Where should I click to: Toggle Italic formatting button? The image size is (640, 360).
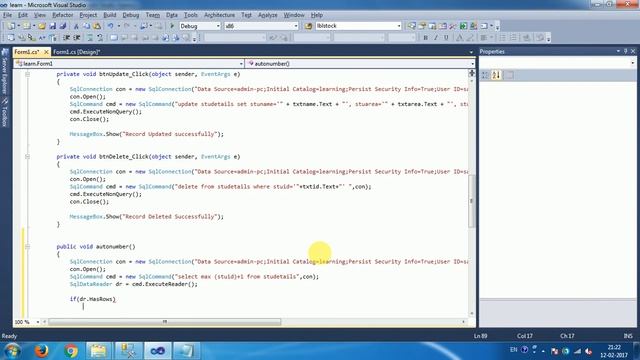(436, 38)
